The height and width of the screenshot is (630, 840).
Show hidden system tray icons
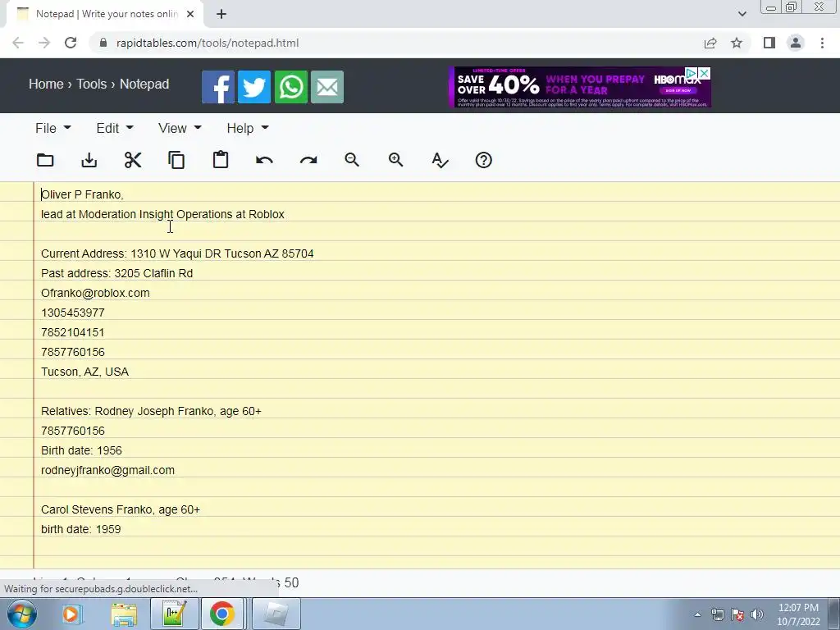tap(697, 614)
